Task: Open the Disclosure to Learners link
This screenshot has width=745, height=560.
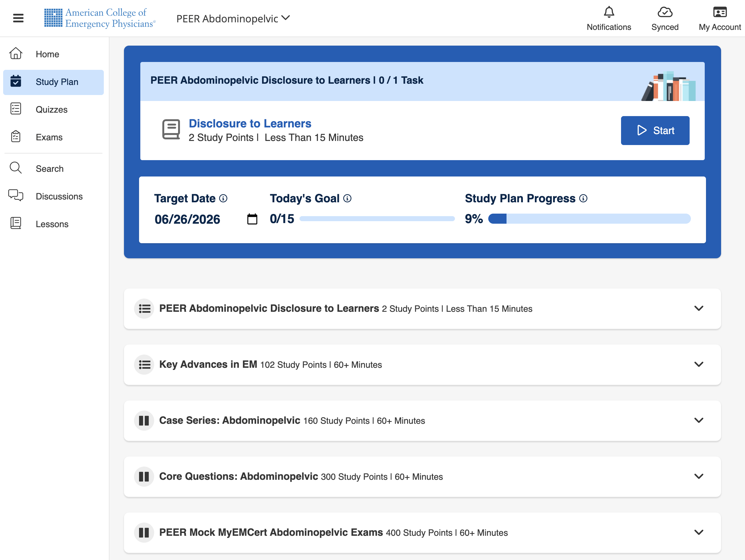Action: click(x=250, y=124)
